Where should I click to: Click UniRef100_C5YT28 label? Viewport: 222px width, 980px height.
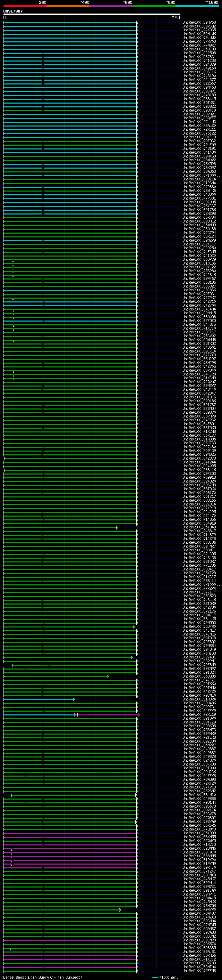(x=199, y=573)
